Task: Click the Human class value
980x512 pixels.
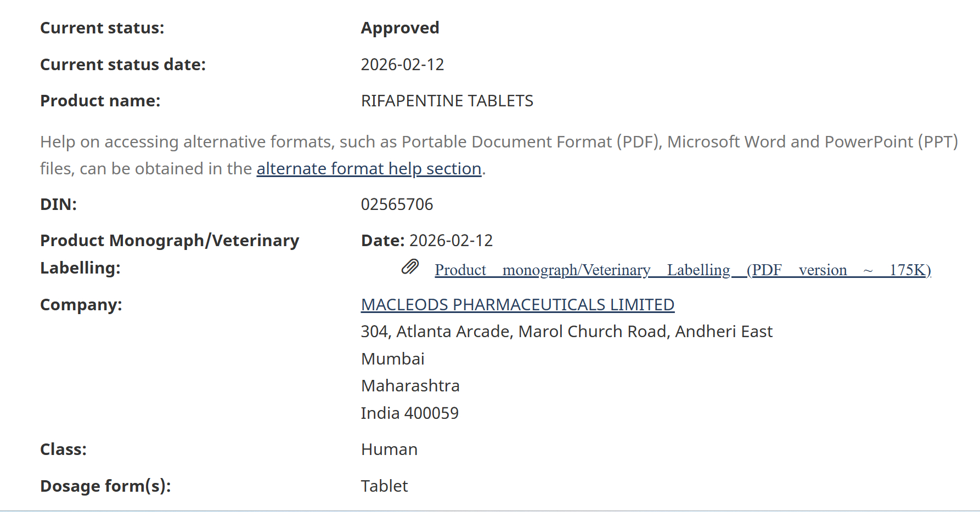Action: click(389, 450)
